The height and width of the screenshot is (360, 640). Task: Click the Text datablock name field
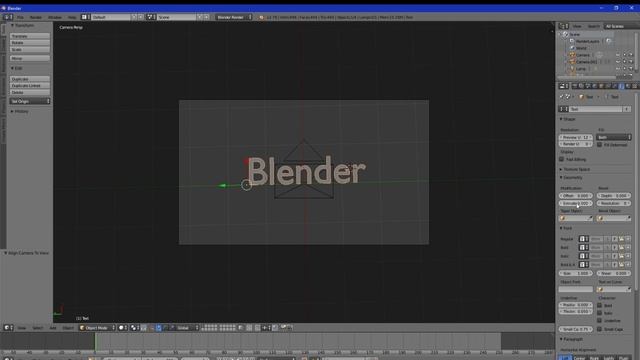pos(596,109)
